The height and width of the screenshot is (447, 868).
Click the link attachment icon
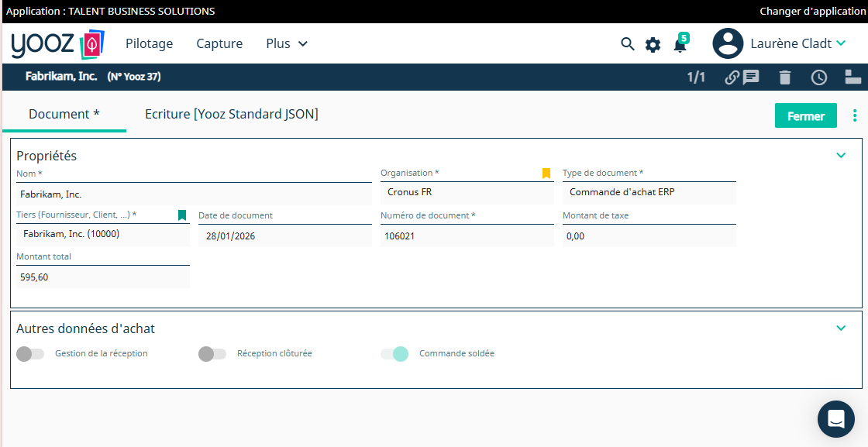point(732,77)
